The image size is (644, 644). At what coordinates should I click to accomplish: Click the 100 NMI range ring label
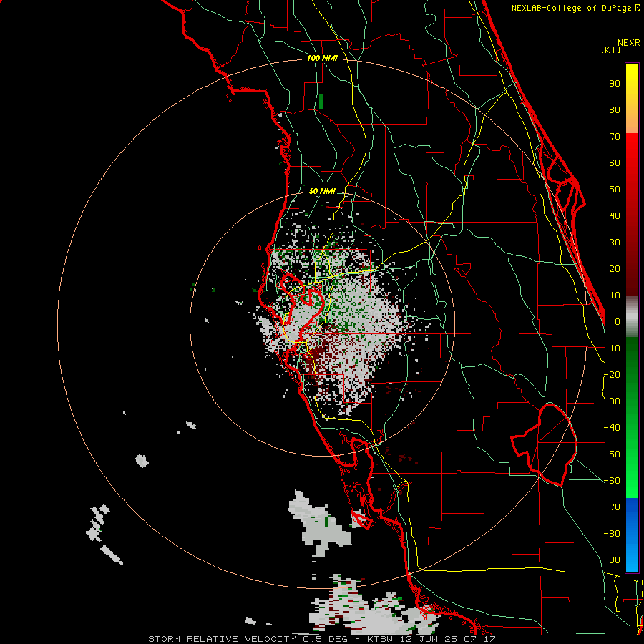tap(322, 59)
